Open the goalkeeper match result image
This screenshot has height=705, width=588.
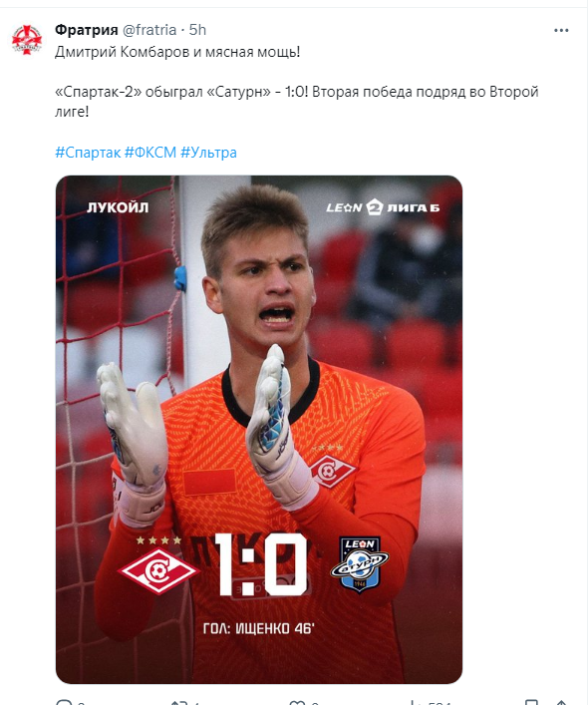(259, 430)
